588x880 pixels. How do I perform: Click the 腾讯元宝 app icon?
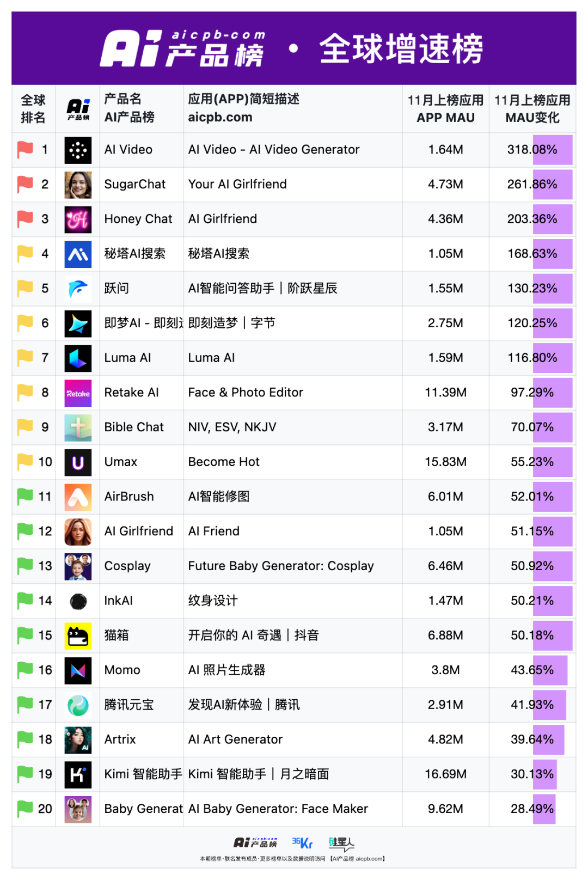click(78, 705)
